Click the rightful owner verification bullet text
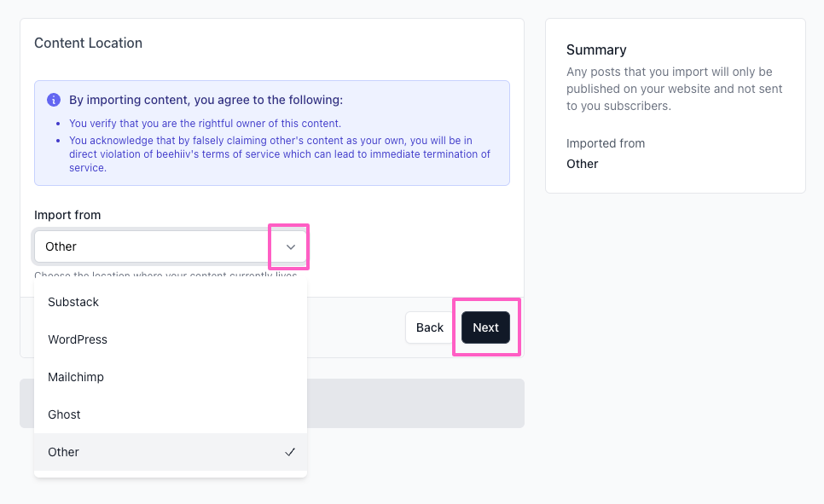 coord(205,124)
